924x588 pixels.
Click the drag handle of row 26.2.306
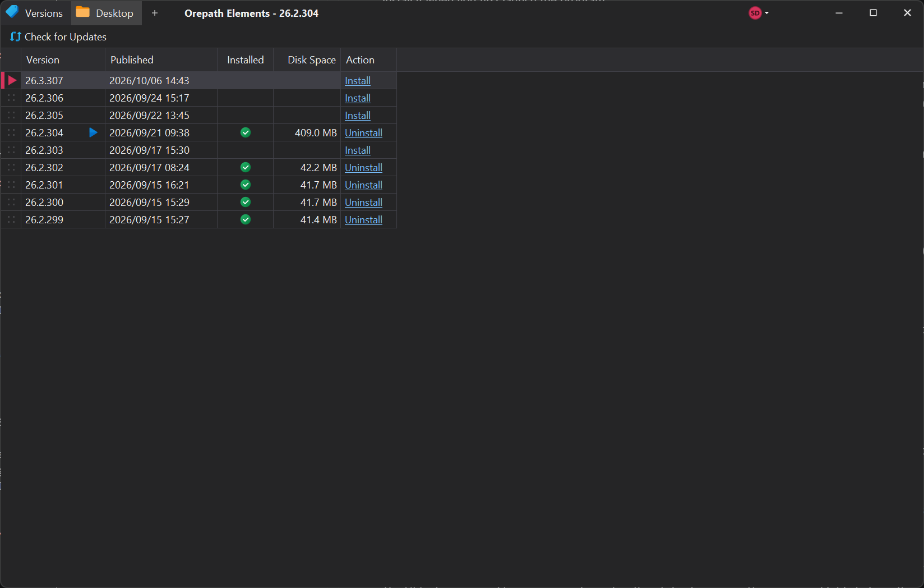(11, 98)
